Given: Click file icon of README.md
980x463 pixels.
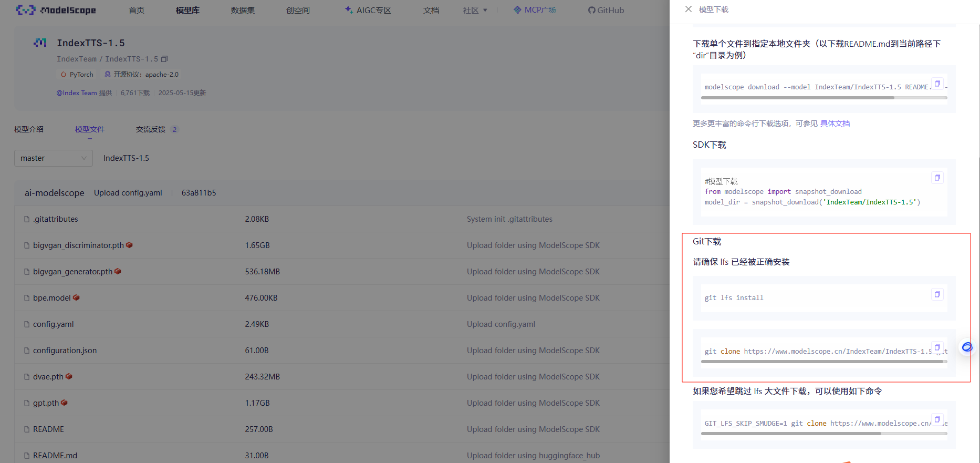Looking at the screenshot, I should point(27,456).
